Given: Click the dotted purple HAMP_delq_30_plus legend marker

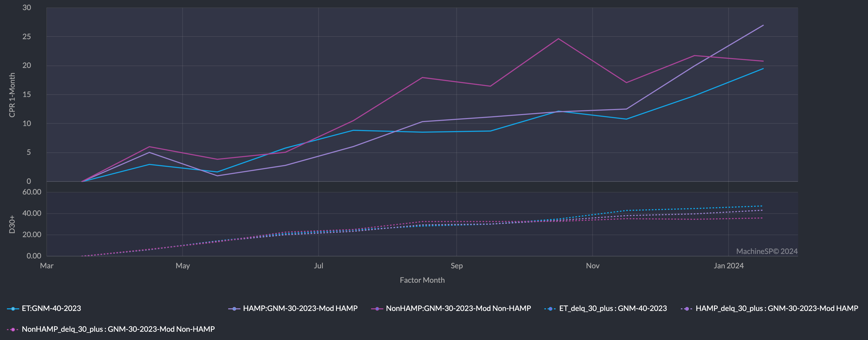Looking at the screenshot, I should coord(687,309).
